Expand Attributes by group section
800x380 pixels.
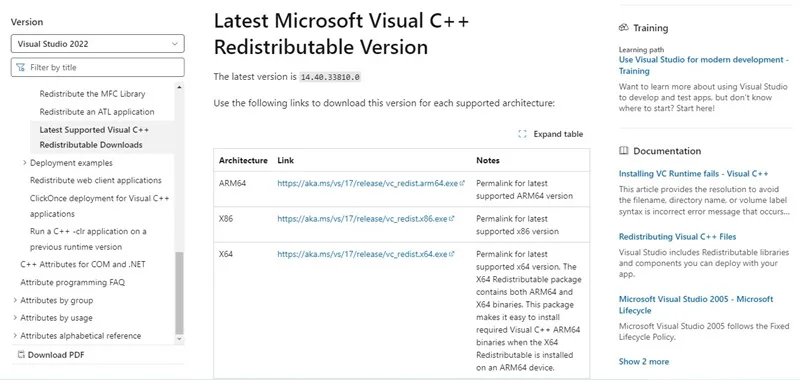coord(15,300)
